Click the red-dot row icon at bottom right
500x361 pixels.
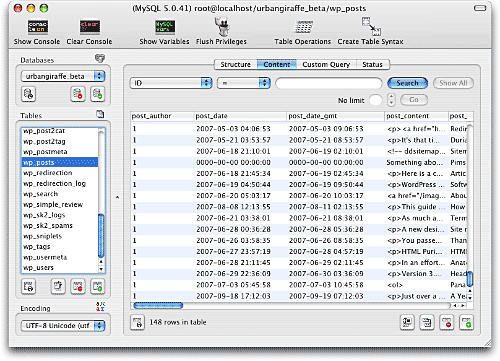pos(447,323)
